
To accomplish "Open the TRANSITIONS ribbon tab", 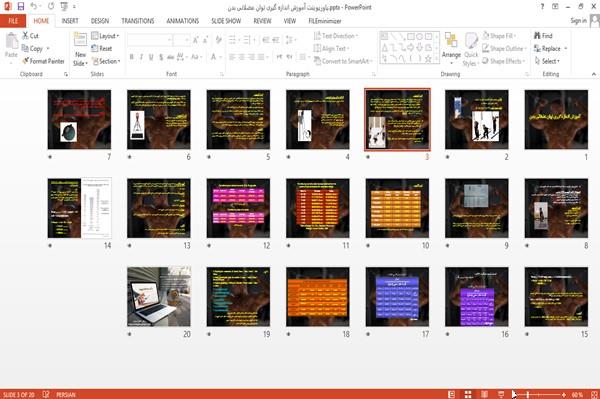I will (x=138, y=21).
